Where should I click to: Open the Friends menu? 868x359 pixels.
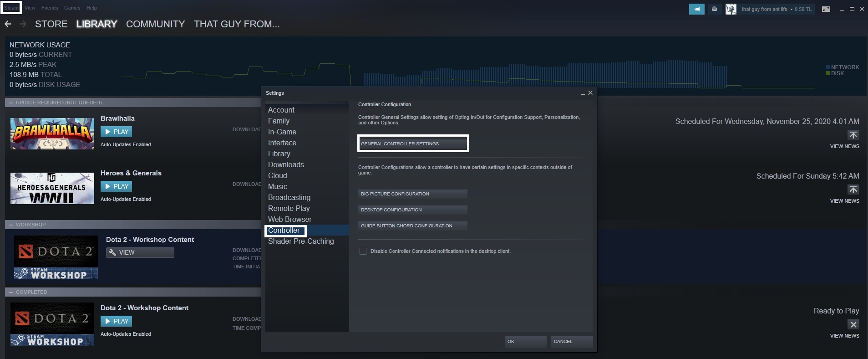[50, 8]
